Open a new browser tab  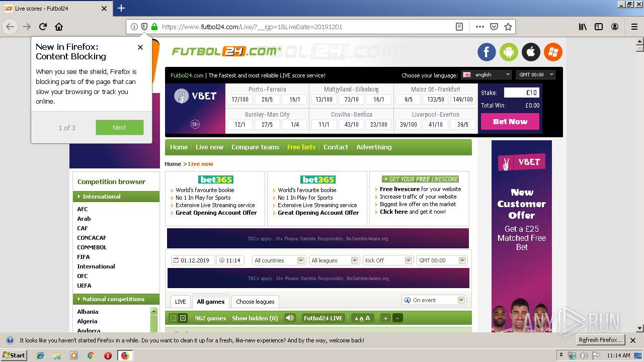121,8
